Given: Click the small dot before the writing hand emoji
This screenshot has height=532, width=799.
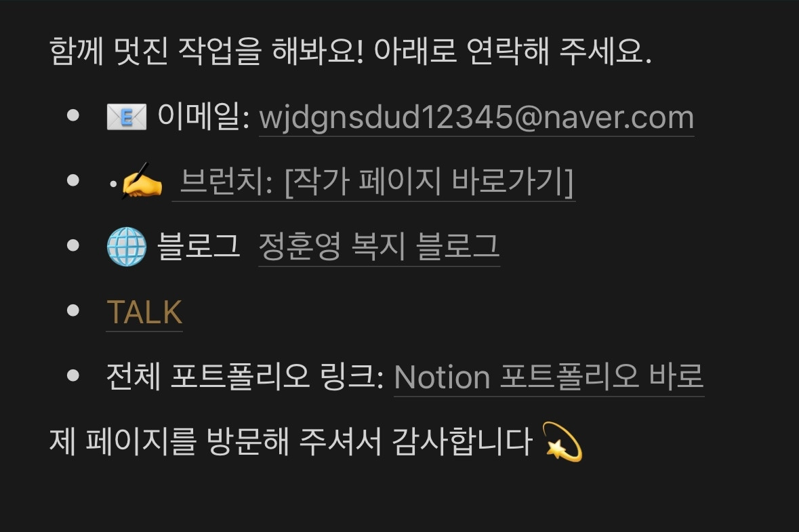Looking at the screenshot, I should coord(113,184).
